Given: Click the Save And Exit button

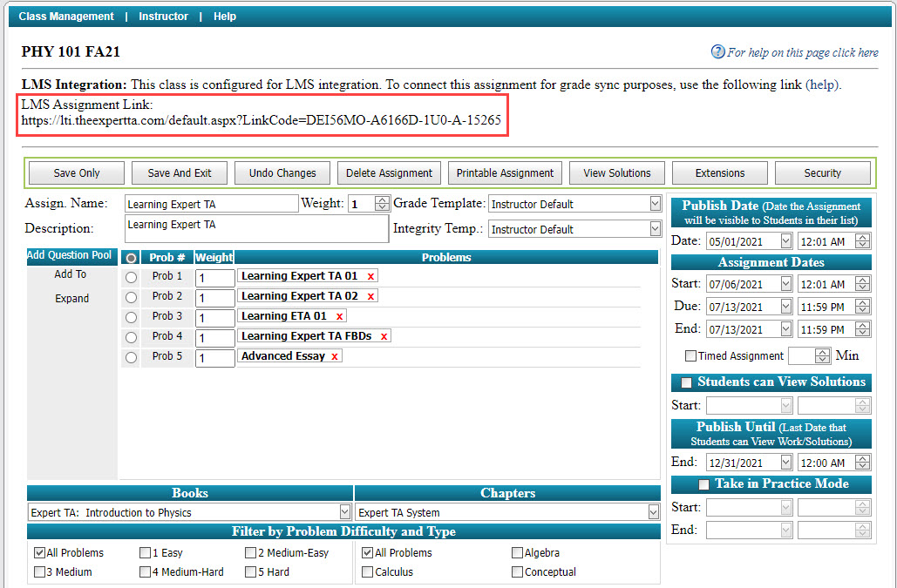Looking at the screenshot, I should [x=179, y=172].
